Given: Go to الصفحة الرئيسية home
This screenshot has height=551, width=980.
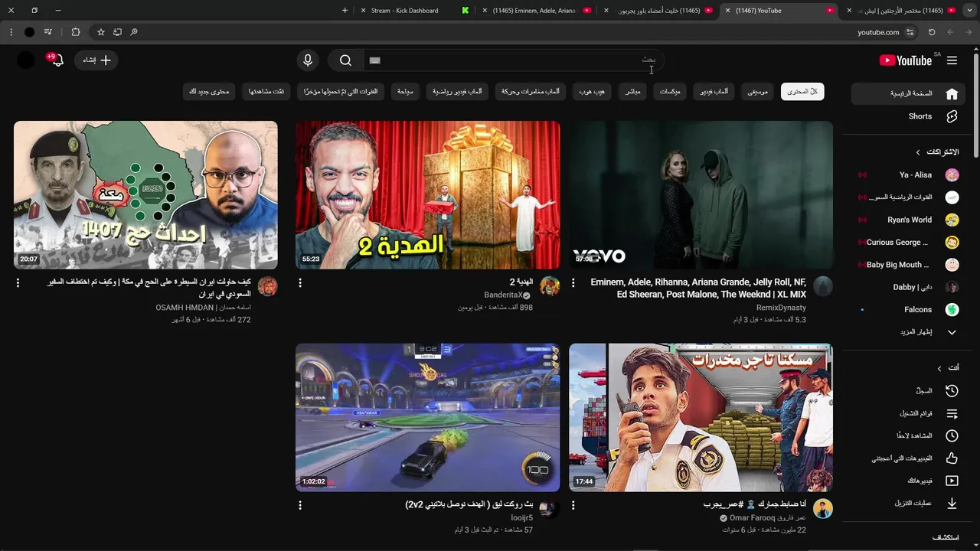Looking at the screenshot, I should tap(908, 93).
